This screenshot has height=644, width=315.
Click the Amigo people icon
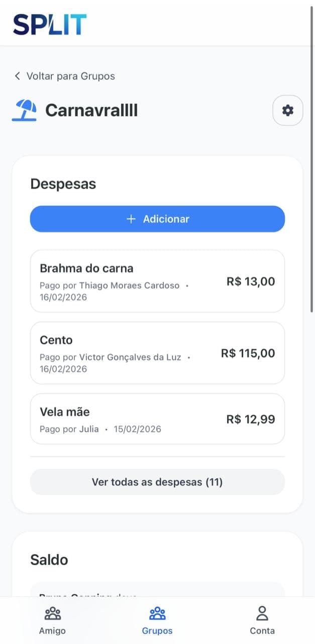tap(52, 613)
